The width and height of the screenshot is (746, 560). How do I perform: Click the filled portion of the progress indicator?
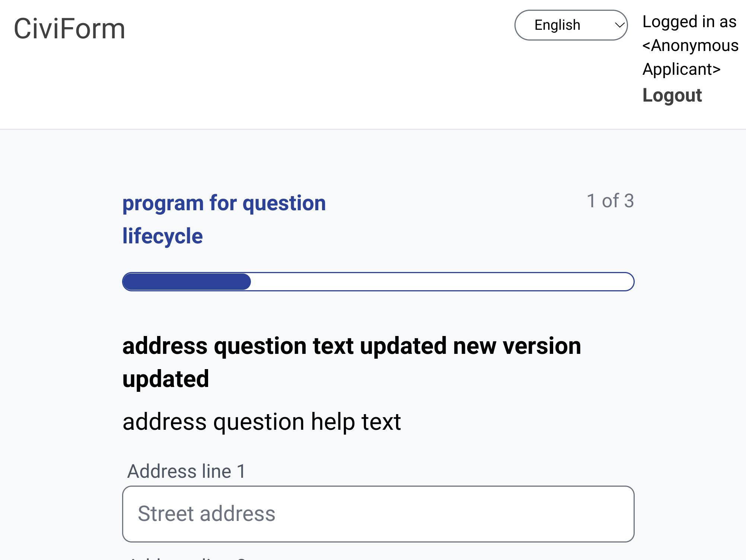click(186, 282)
